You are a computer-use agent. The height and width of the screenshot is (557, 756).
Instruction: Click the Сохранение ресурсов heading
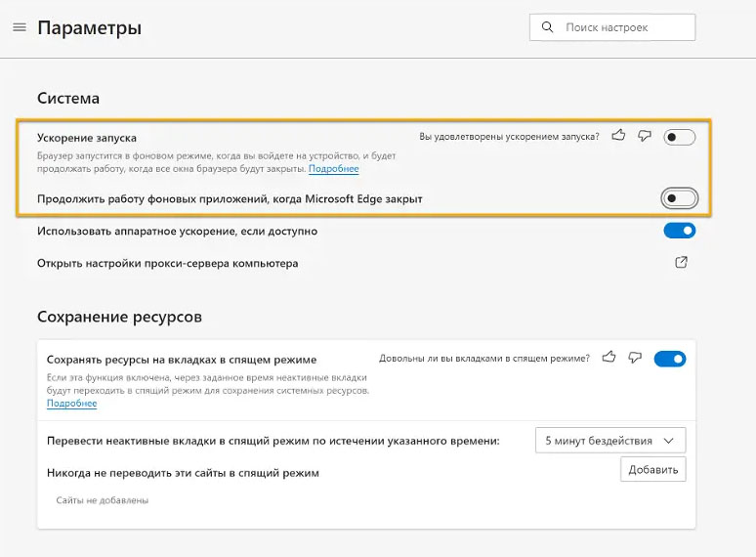(x=119, y=317)
